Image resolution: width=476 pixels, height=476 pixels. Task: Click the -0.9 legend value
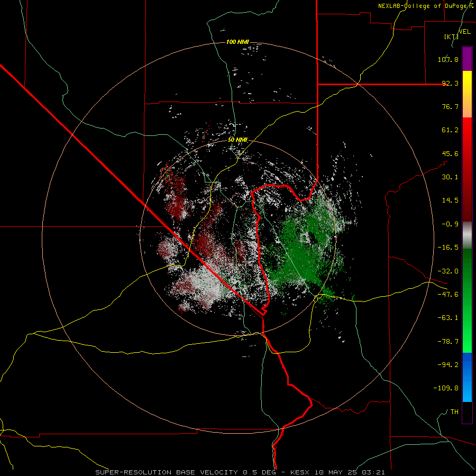coord(450,224)
